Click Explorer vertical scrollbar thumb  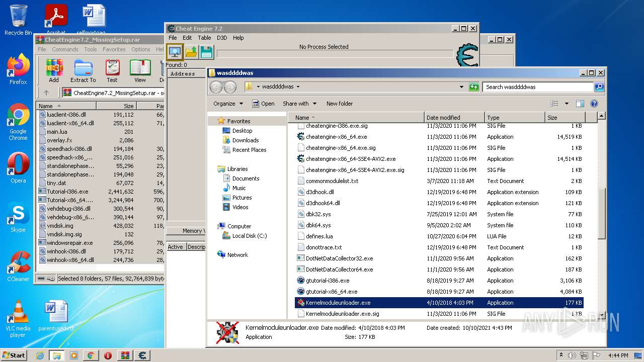pos(601,214)
